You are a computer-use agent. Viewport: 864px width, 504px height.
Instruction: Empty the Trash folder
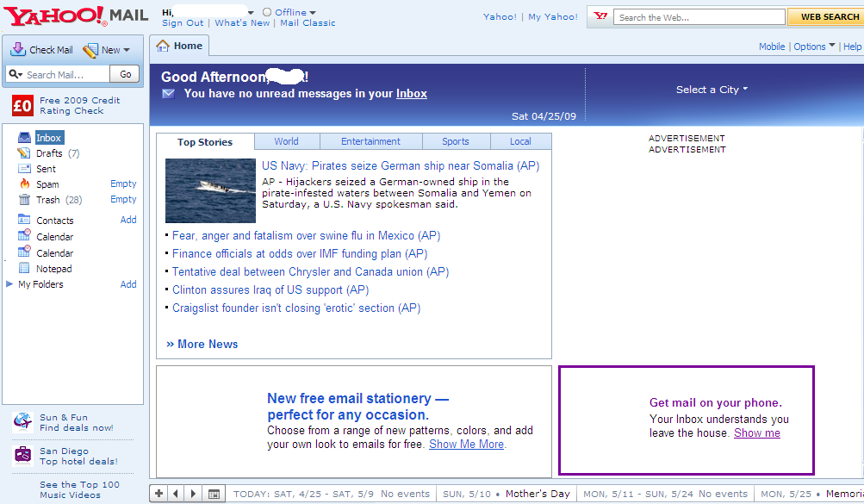click(123, 199)
